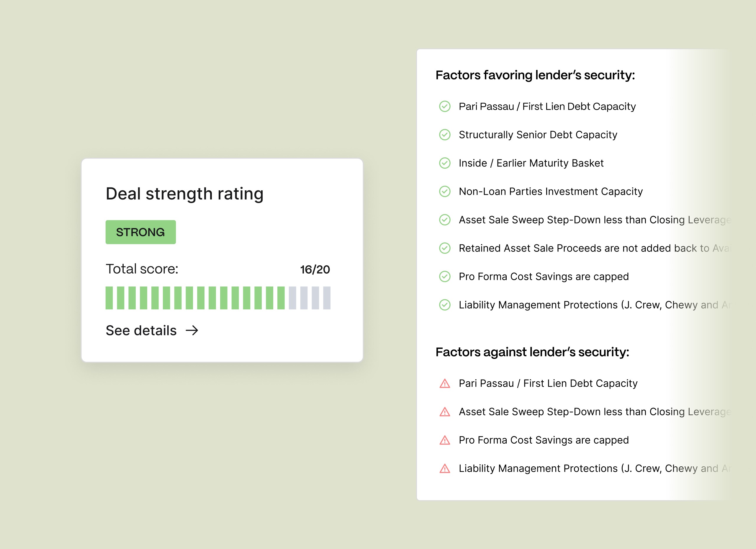Click check icon for Non-Loan Parties Investment Capacity
Viewport: 756px width, 549px height.
[x=445, y=191]
